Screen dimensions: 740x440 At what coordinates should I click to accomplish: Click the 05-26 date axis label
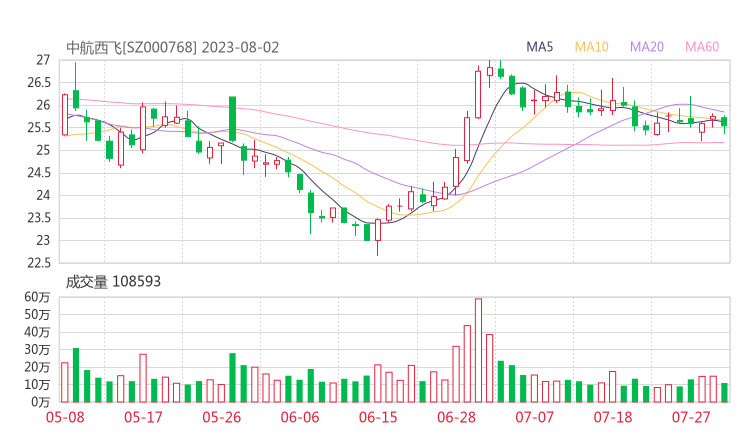tap(222, 417)
